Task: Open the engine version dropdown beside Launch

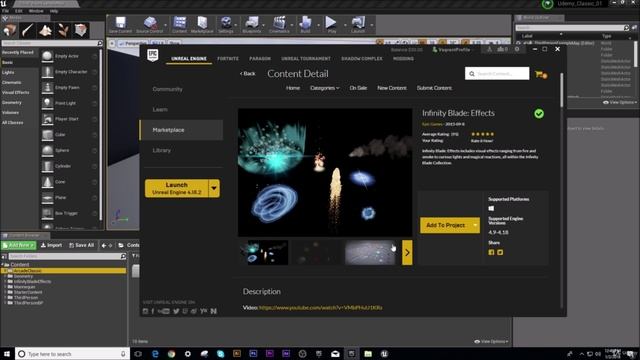Action: (x=214, y=189)
